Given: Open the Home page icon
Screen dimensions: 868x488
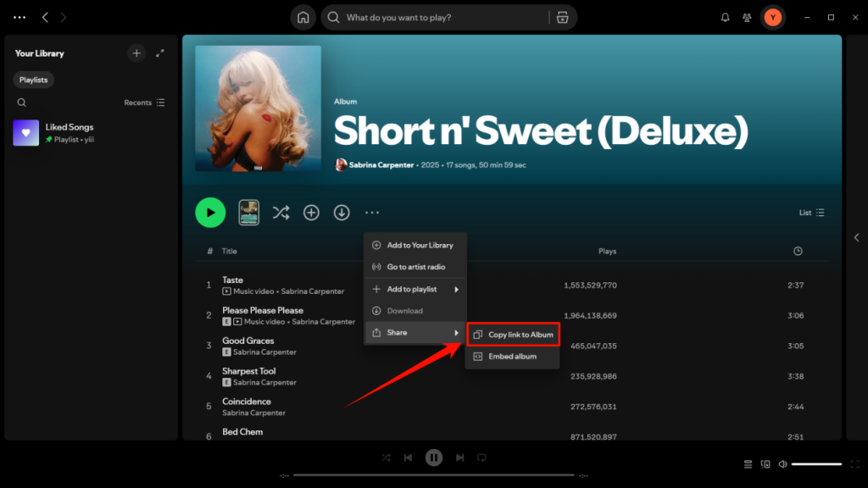Looking at the screenshot, I should pyautogui.click(x=303, y=17).
